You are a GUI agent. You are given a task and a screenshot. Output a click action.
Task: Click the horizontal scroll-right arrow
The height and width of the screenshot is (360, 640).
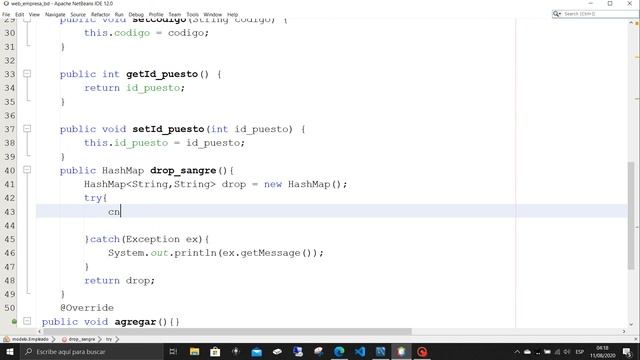(x=624, y=331)
